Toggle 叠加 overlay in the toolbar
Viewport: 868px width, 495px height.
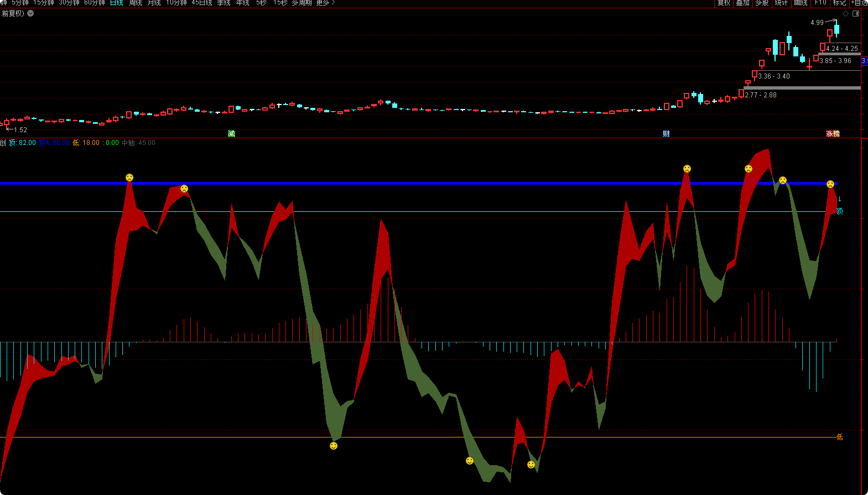pos(742,3)
